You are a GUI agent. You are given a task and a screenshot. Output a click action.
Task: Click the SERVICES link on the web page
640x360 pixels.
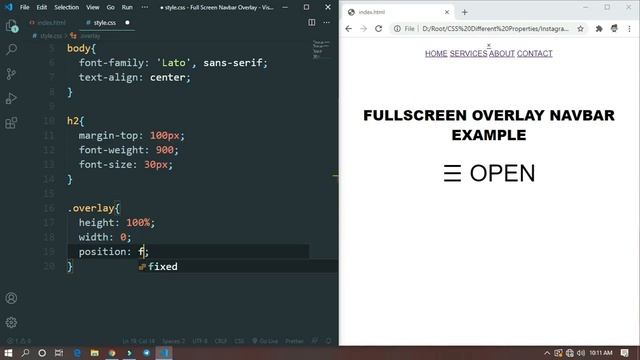468,53
